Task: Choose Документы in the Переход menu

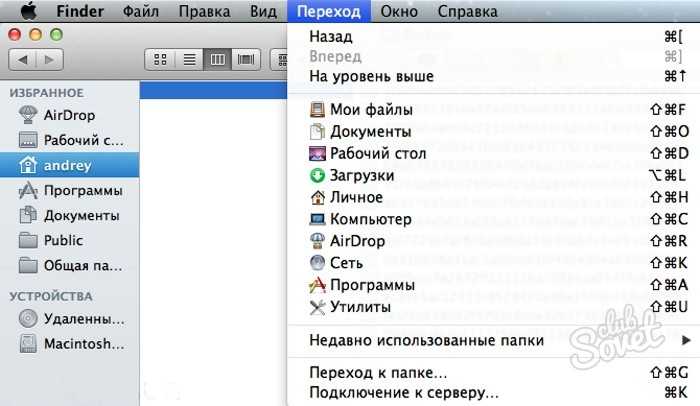Action: [493, 131]
